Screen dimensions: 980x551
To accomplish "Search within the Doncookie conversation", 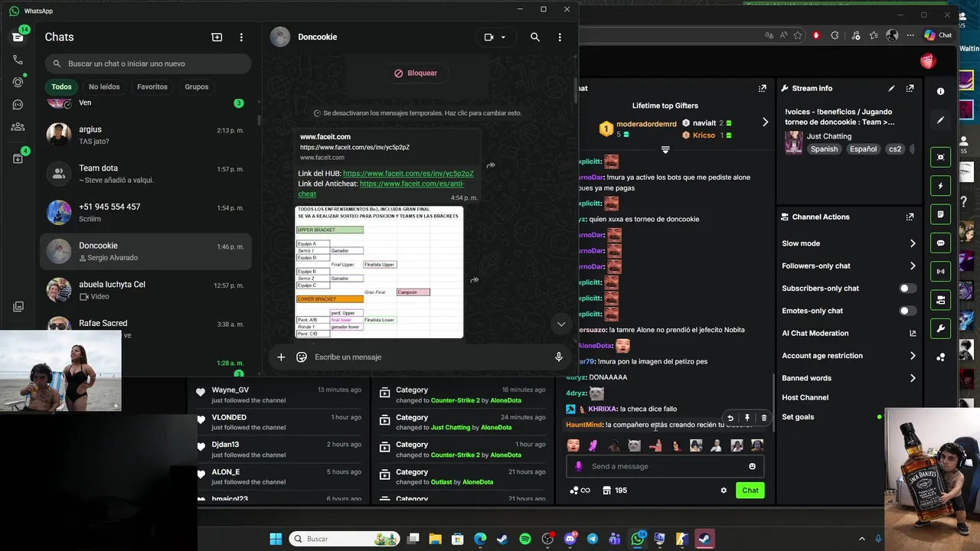I will pos(535,37).
